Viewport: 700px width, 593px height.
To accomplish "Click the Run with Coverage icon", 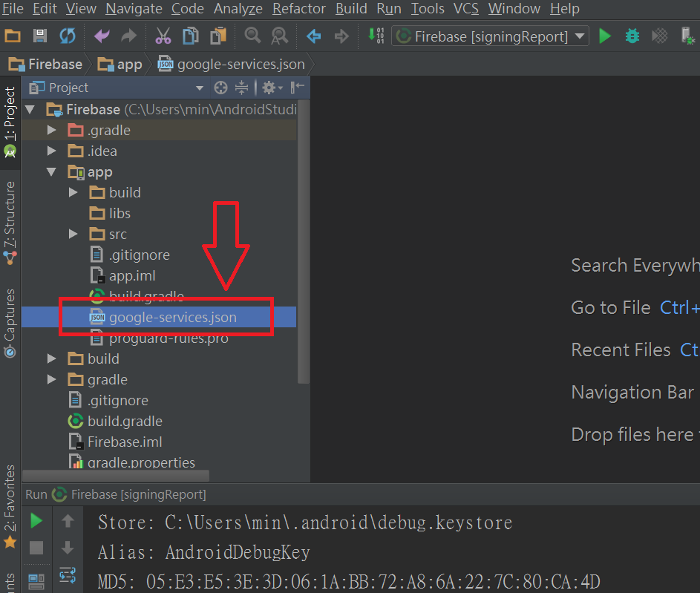I will [659, 36].
